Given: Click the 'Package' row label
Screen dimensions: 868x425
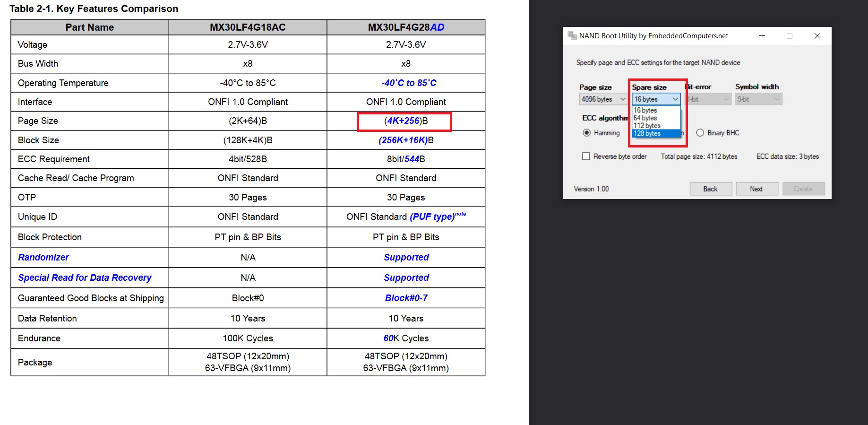Looking at the screenshot, I should pos(35,363).
